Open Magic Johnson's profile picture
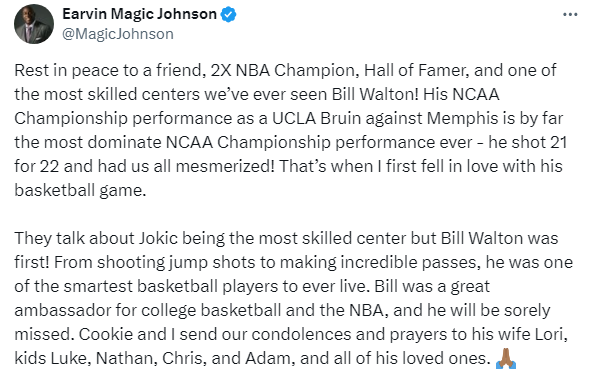 coord(34,24)
